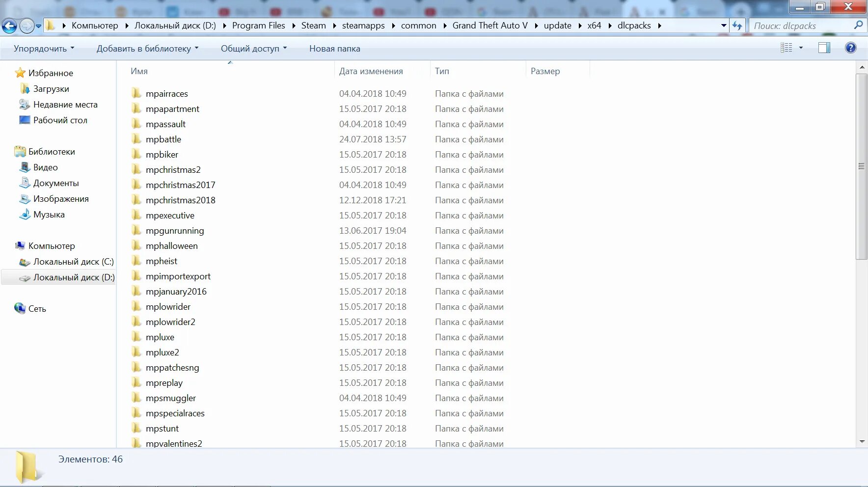Screen dimensions: 868x487
Task: Select the mpimportexport folder name
Action: click(x=178, y=276)
